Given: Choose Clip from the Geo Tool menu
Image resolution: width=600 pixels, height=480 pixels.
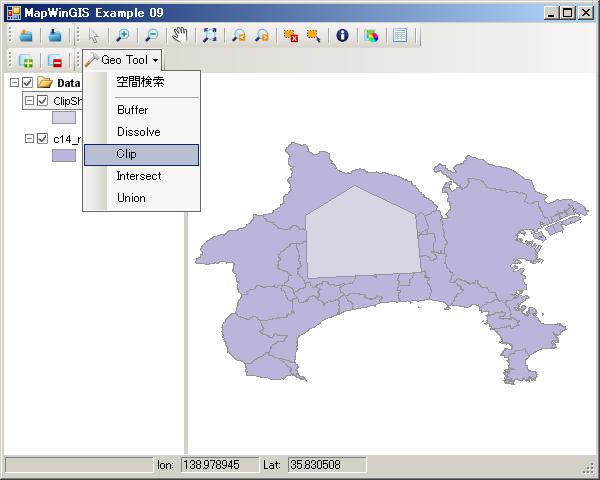Looking at the screenshot, I should coord(141,154).
